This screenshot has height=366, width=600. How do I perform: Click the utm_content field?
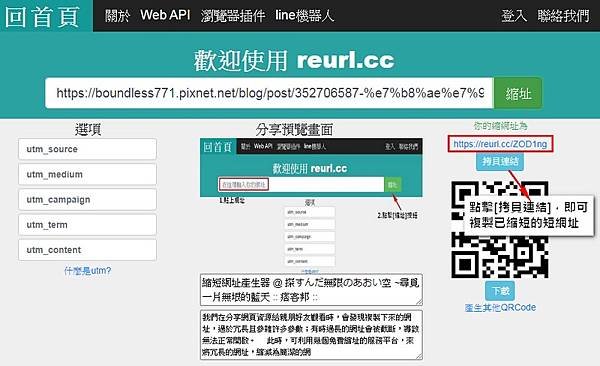click(87, 250)
